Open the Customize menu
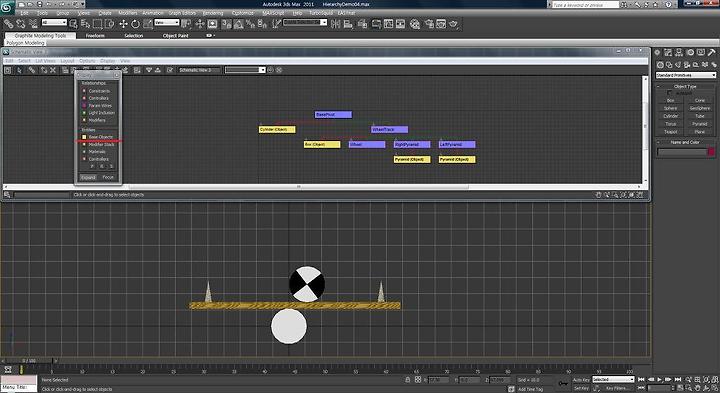This screenshot has width=720, height=393. [242, 13]
